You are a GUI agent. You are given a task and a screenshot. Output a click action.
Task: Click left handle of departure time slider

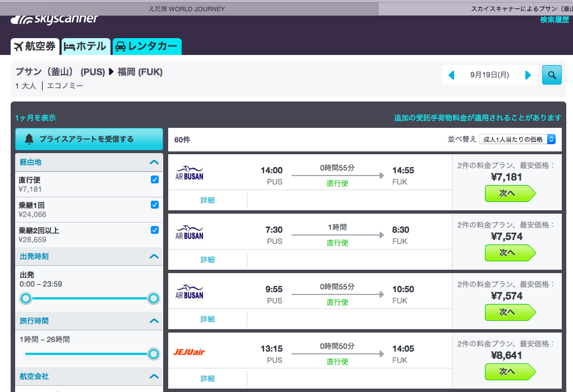click(x=26, y=298)
